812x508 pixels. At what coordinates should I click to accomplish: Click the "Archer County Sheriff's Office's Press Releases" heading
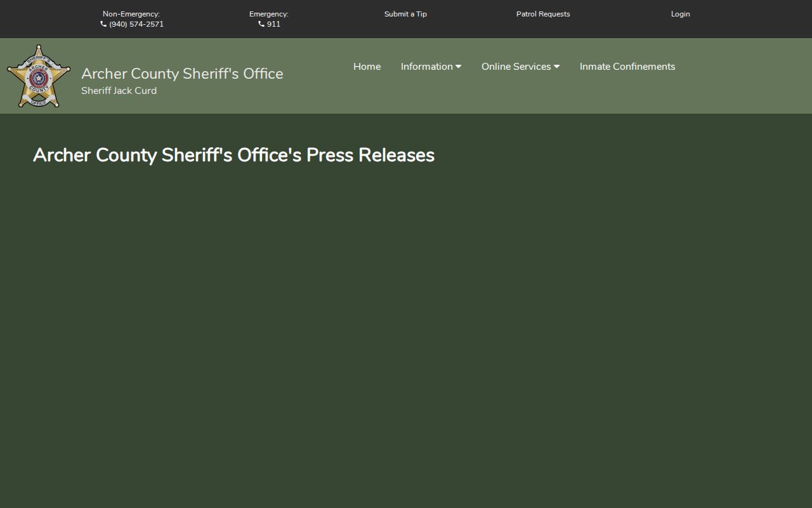pos(233,155)
